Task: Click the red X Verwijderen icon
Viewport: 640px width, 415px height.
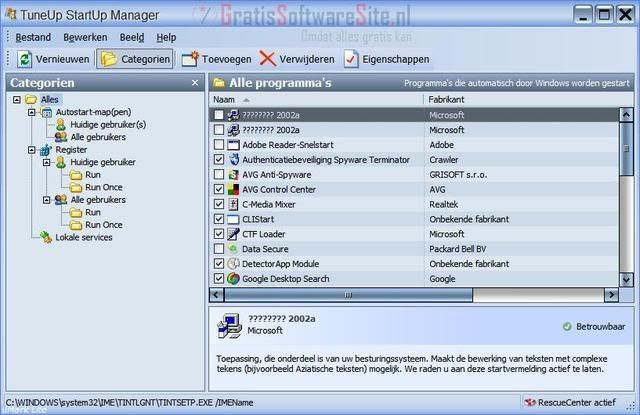Action: click(267, 59)
